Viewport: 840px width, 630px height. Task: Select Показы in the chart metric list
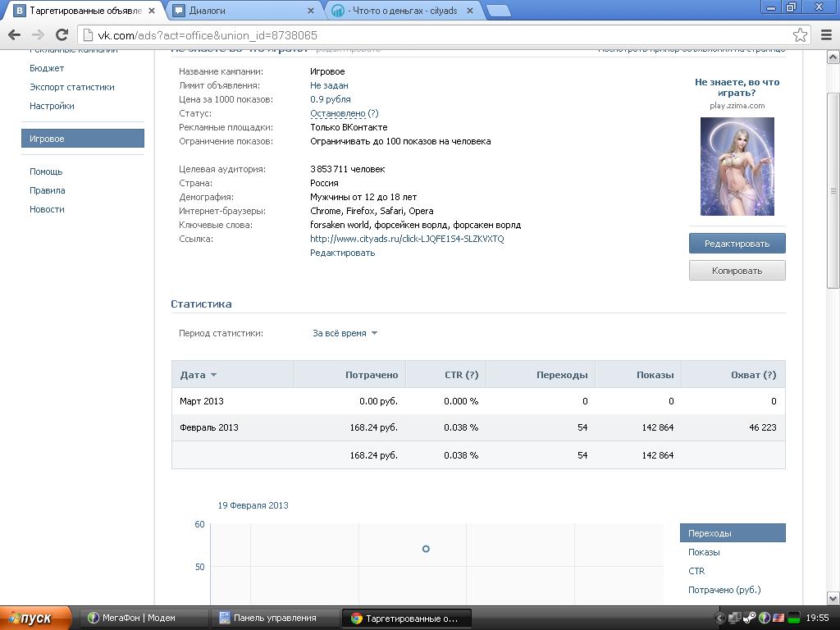[704, 552]
